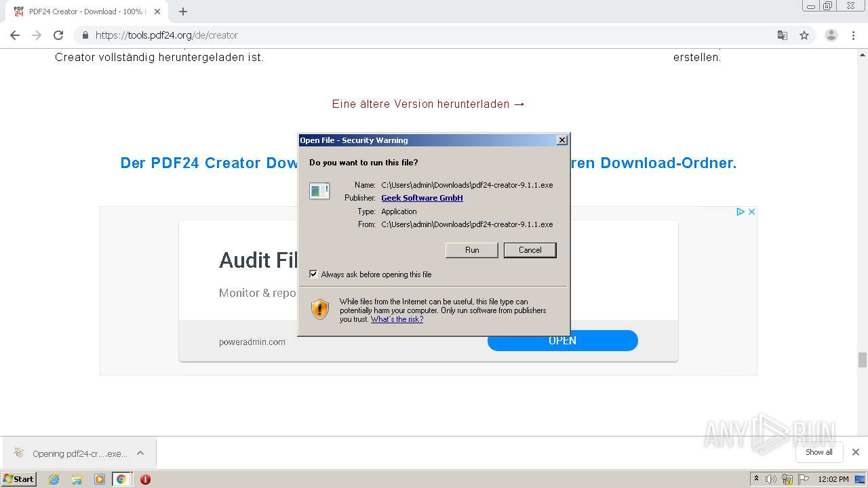Open a new browser tab
The height and width of the screenshot is (488, 868).
click(183, 12)
